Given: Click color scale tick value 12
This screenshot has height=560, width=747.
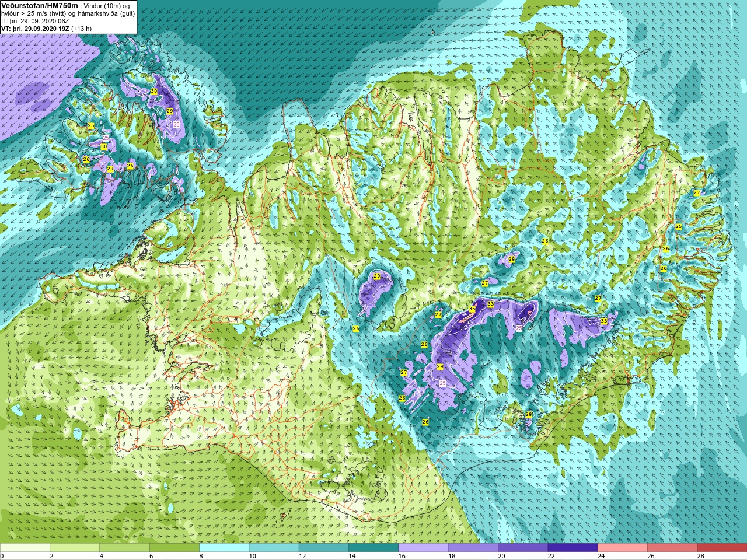Looking at the screenshot, I should point(302,556).
